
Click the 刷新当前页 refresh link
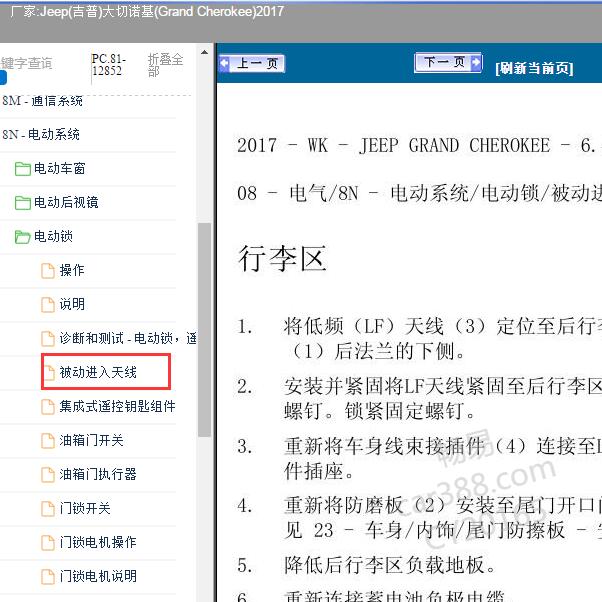534,68
